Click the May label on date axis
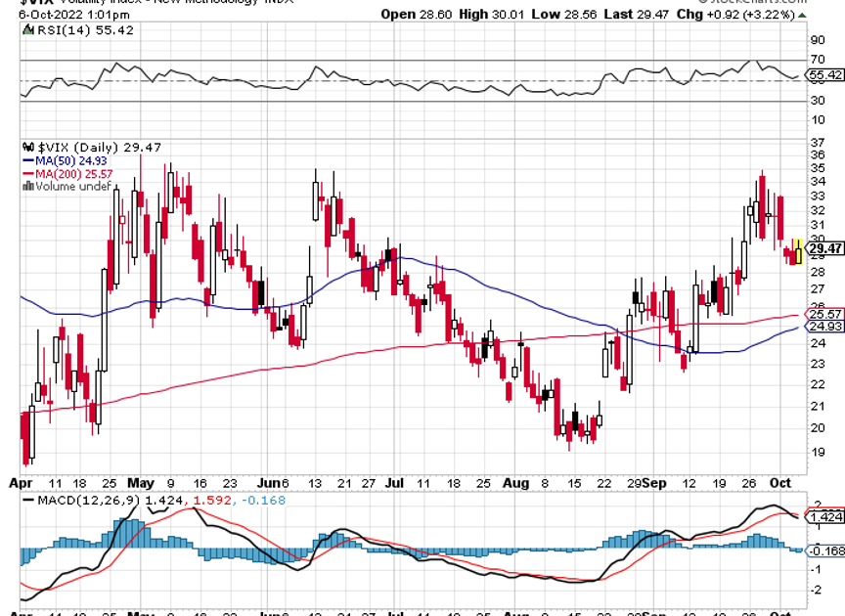Screen dimensions: 845x616 point(141,483)
